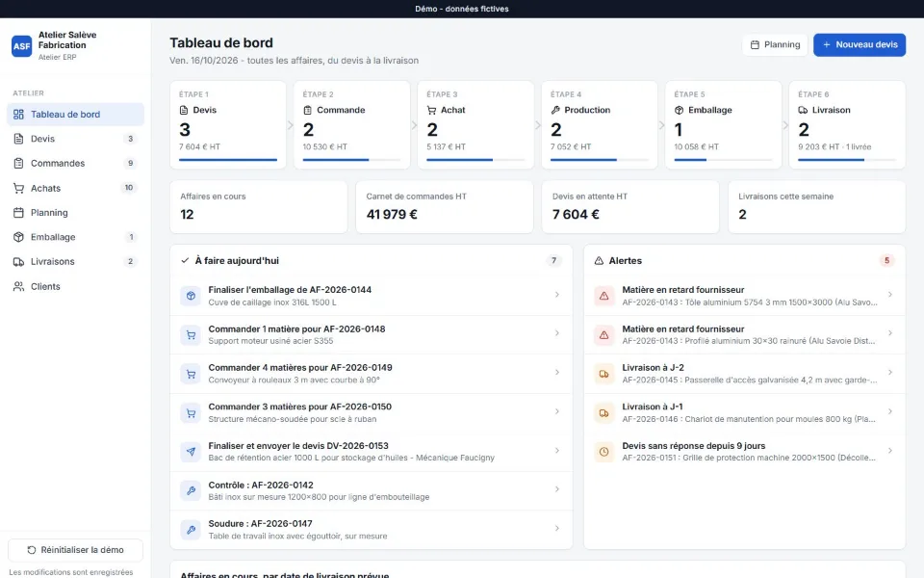Click the Commandes clipboard icon in sidebar
Screen dimensions: 924x578
[x=19, y=164]
